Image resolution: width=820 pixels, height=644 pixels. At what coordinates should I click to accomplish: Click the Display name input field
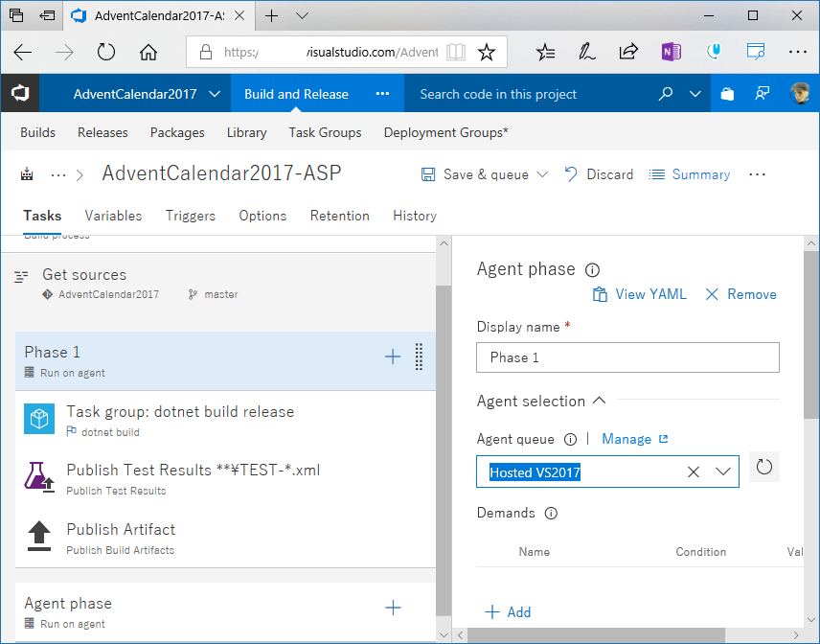coord(627,357)
